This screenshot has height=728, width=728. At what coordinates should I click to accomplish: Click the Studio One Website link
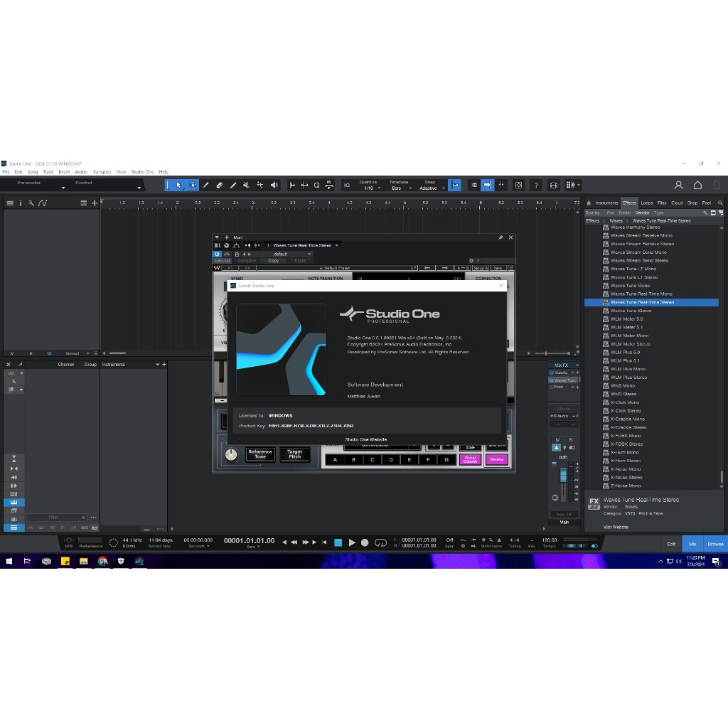point(365,439)
